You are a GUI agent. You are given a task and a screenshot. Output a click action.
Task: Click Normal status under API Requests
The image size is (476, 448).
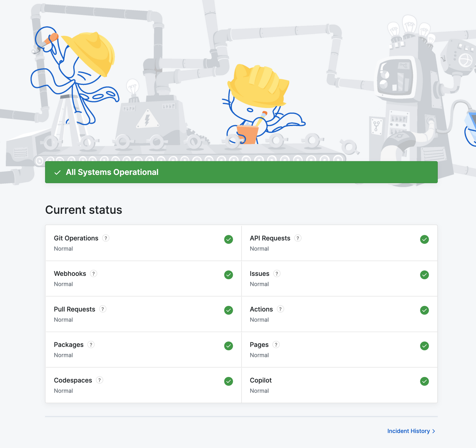click(259, 249)
